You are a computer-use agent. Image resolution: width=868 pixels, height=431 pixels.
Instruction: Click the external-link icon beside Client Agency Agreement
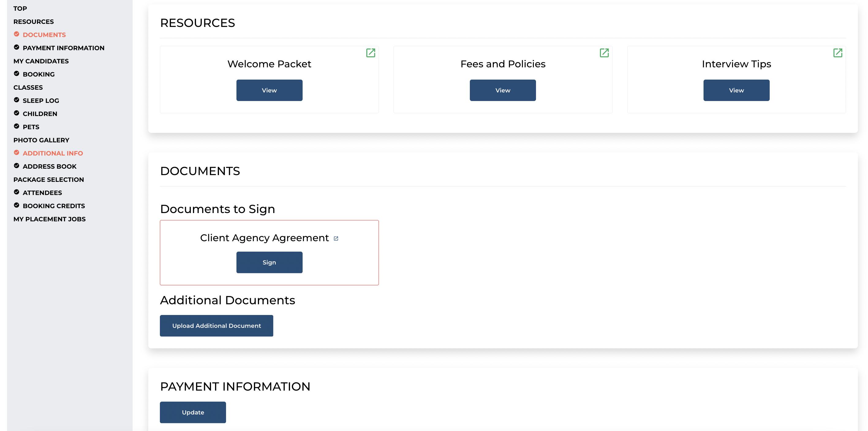click(x=336, y=238)
